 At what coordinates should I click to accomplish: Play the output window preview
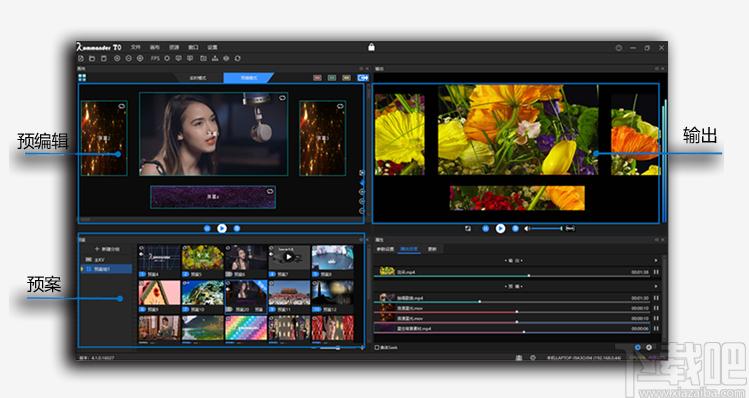[500, 228]
